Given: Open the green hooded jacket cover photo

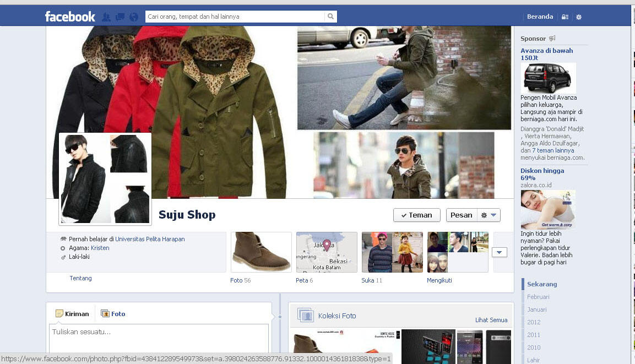Looking at the screenshot, I should click(x=219, y=113).
